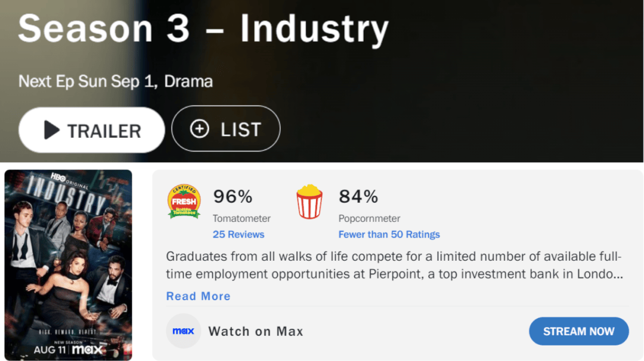Open the Industry season poster image

click(68, 265)
